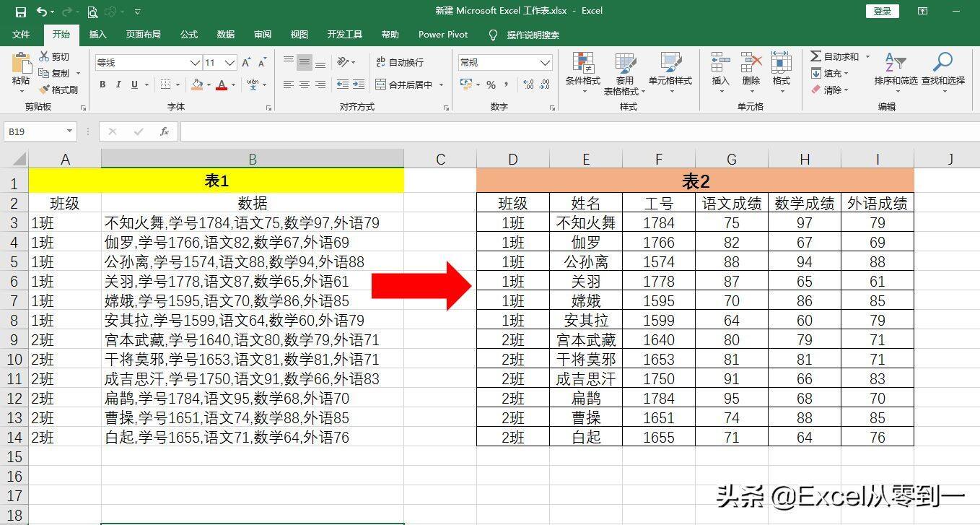Toggle Align Left in alignment group
Viewport: 980px width, 525px height.
[x=289, y=84]
